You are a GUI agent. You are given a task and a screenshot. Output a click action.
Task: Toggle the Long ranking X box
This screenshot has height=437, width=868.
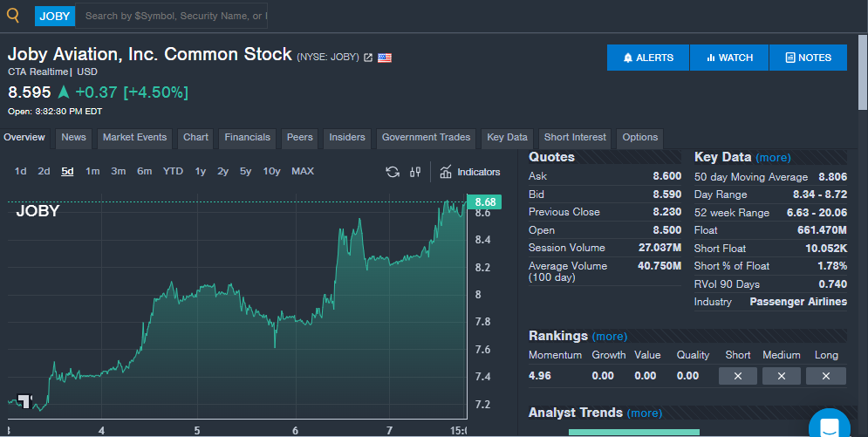pyautogui.click(x=826, y=376)
